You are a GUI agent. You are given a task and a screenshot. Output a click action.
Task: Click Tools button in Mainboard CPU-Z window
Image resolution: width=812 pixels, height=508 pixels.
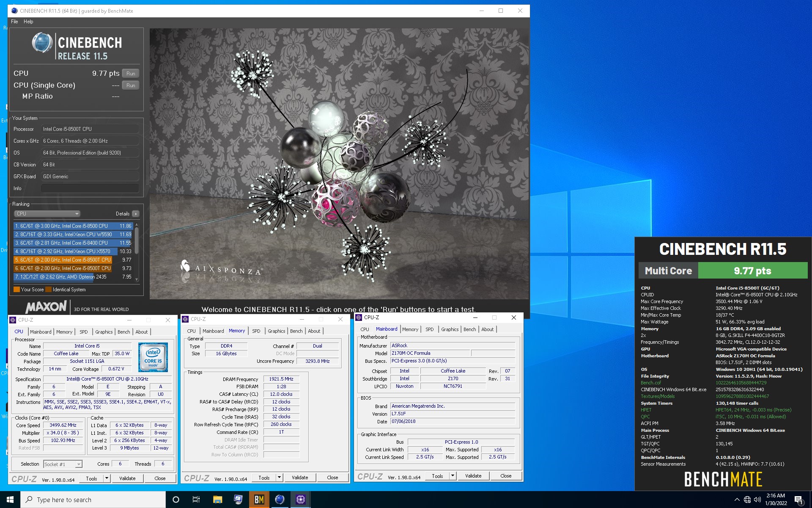click(x=437, y=476)
